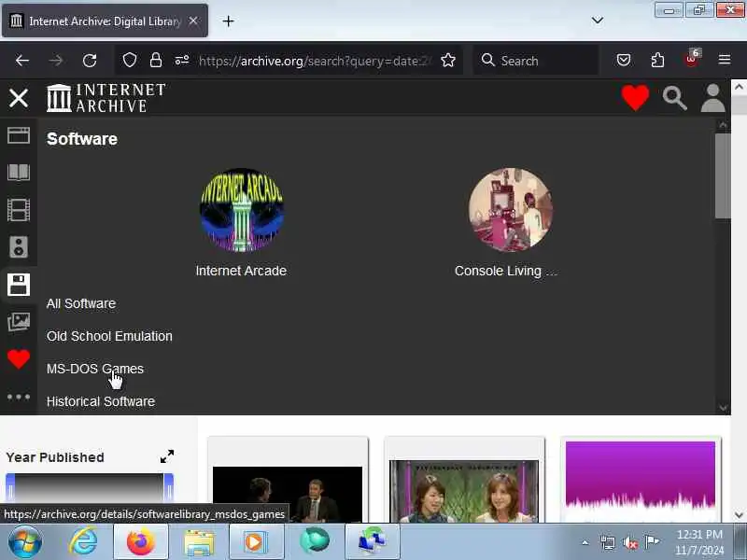Go back to previous page
Image resolution: width=747 pixels, height=560 pixels.
tap(22, 61)
